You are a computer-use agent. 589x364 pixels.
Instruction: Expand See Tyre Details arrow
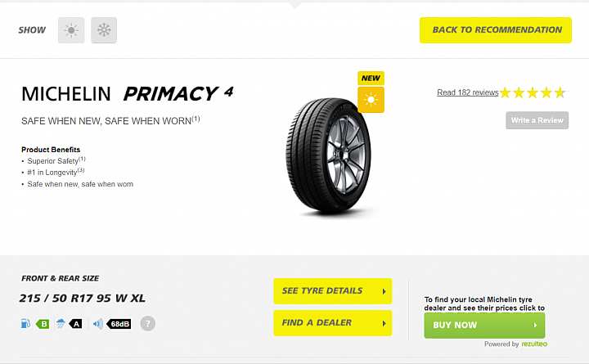(384, 291)
